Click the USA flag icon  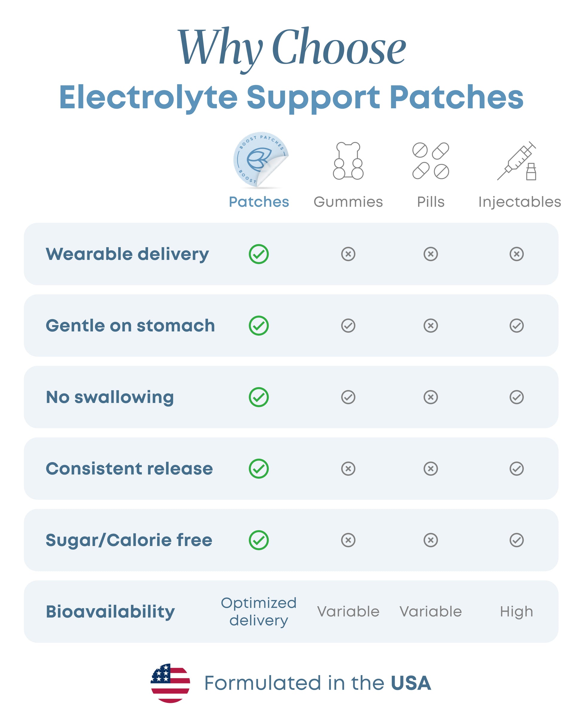tap(170, 683)
